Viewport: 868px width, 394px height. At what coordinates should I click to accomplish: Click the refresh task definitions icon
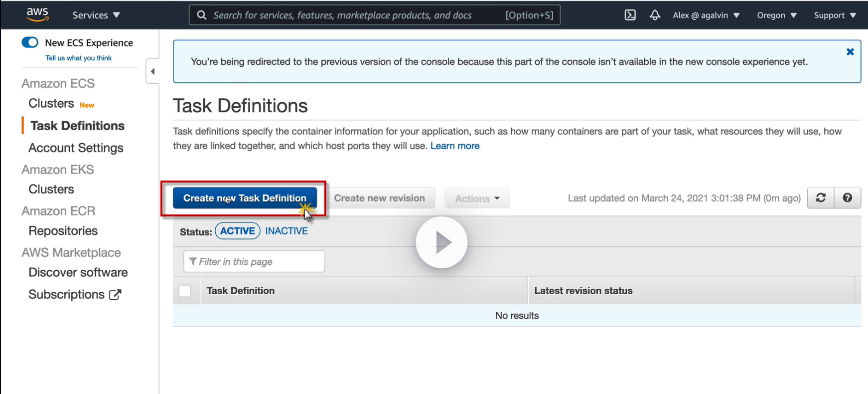(x=821, y=198)
